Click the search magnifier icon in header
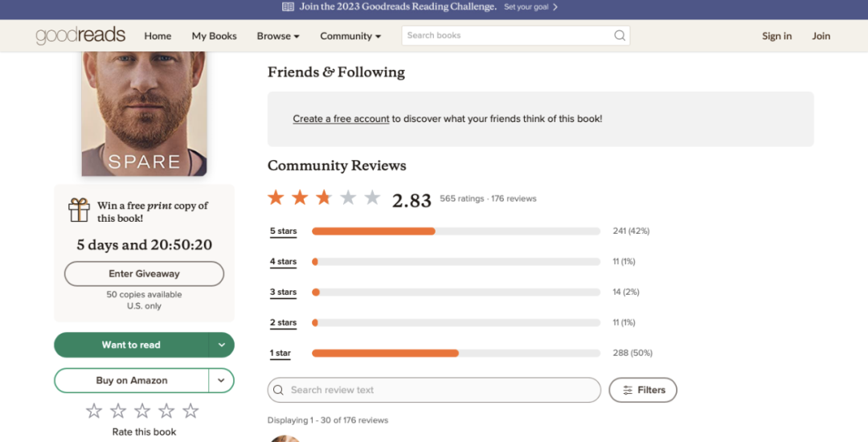 (620, 35)
